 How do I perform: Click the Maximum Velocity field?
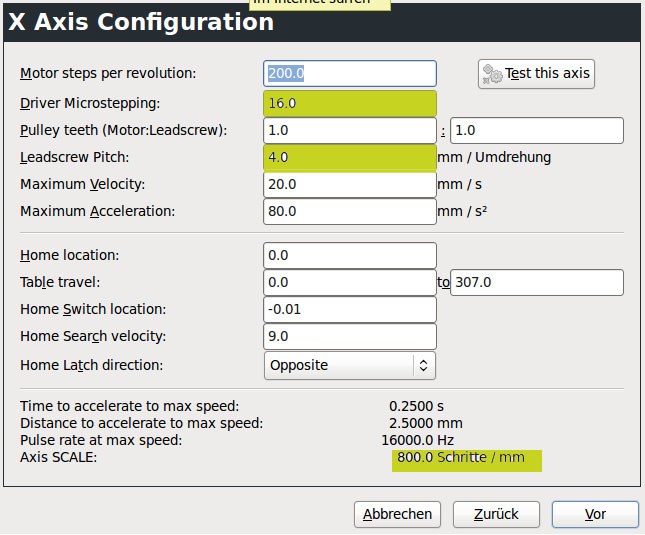(350, 185)
